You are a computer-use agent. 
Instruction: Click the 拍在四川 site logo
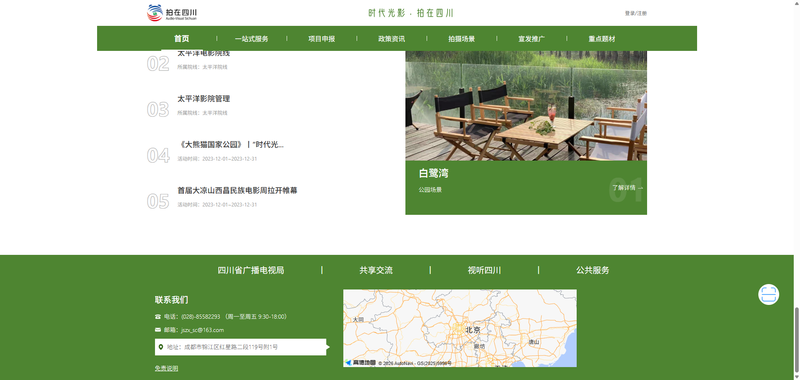(172, 13)
